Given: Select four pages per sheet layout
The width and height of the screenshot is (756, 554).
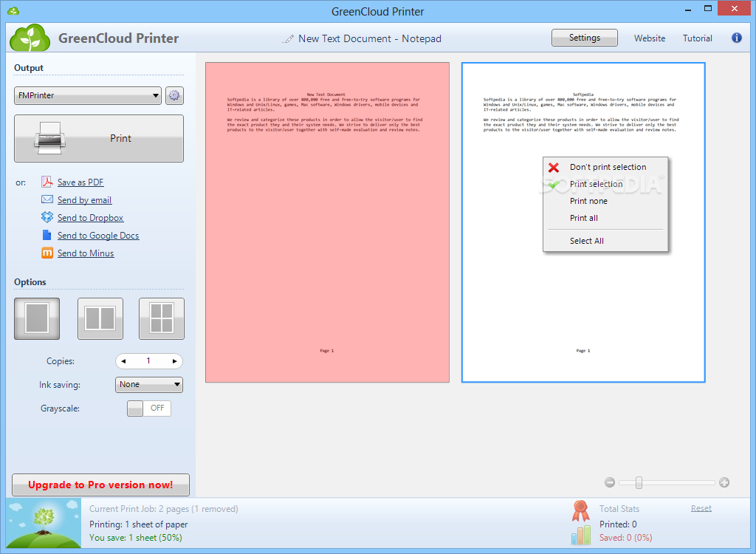Looking at the screenshot, I should coord(162,318).
